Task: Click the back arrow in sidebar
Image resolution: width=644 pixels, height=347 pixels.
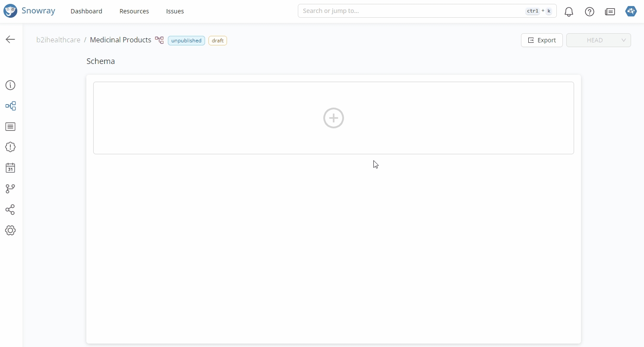Action: [10, 39]
